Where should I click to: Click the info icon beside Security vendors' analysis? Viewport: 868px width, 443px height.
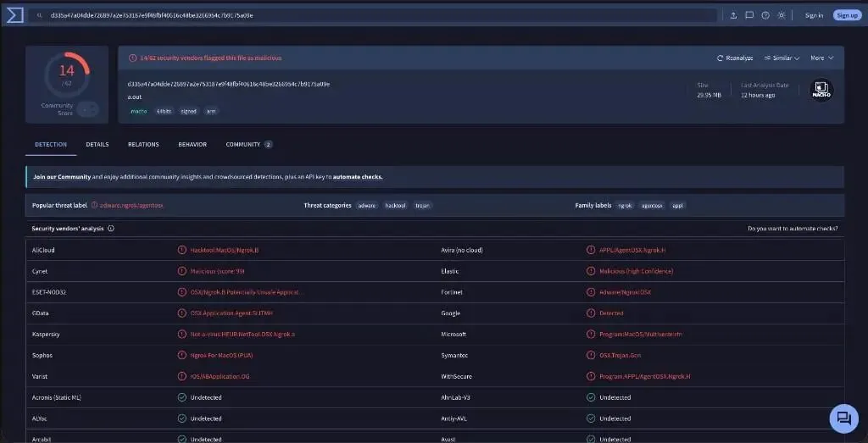(x=111, y=229)
